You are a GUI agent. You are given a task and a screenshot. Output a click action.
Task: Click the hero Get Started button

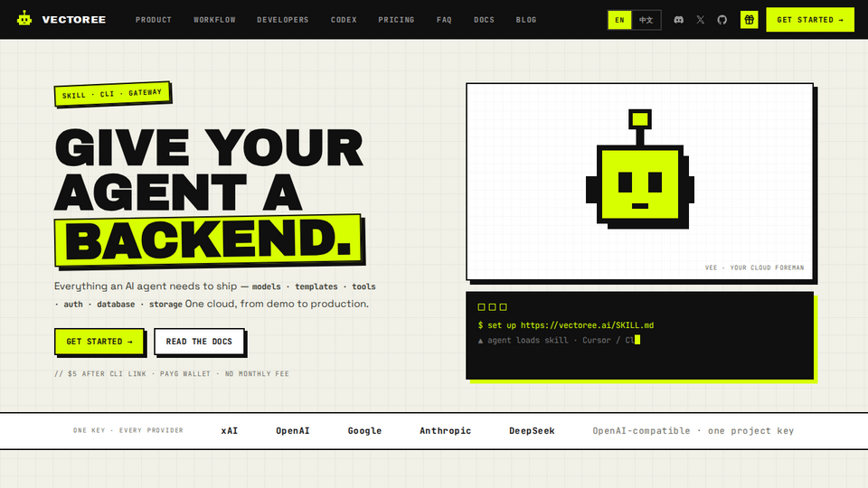[x=99, y=342]
